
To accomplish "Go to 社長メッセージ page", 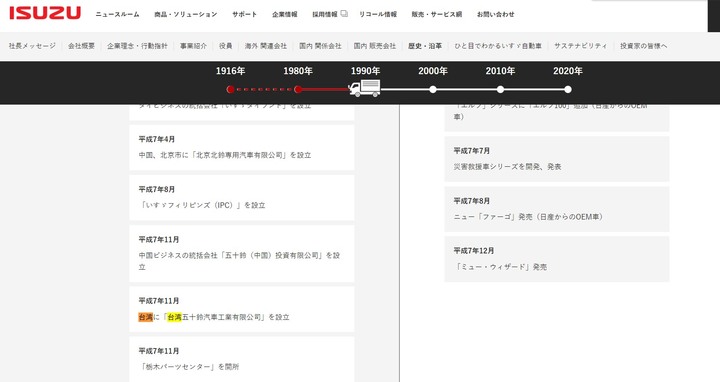I will pyautogui.click(x=32, y=46).
